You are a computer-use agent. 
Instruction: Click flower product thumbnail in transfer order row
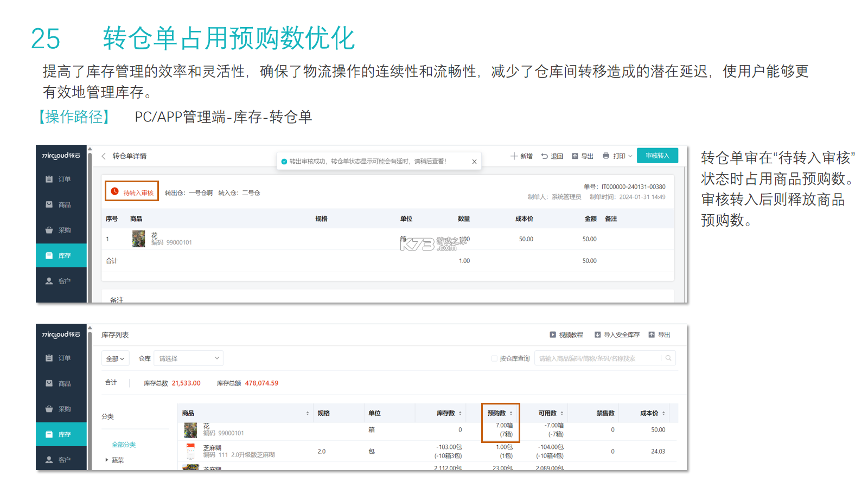pos(139,239)
